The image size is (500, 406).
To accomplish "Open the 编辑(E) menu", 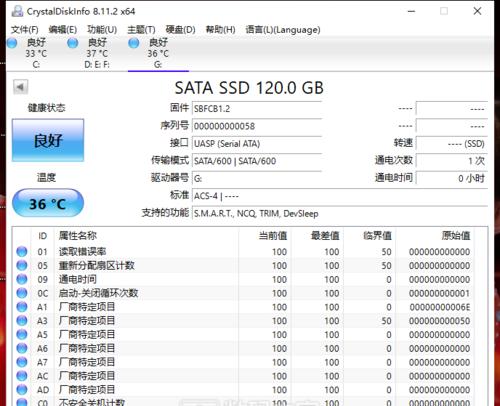I will pos(63,30).
